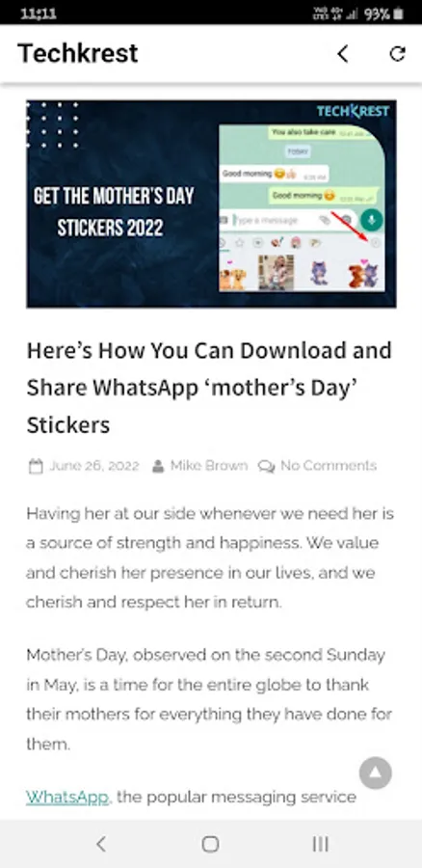Tap the clock in status bar
Screen dimensions: 422x868
tap(39, 14)
